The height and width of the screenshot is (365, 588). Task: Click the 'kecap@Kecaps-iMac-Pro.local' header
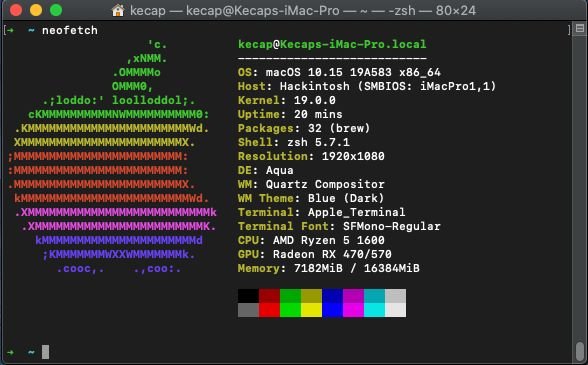(332, 44)
